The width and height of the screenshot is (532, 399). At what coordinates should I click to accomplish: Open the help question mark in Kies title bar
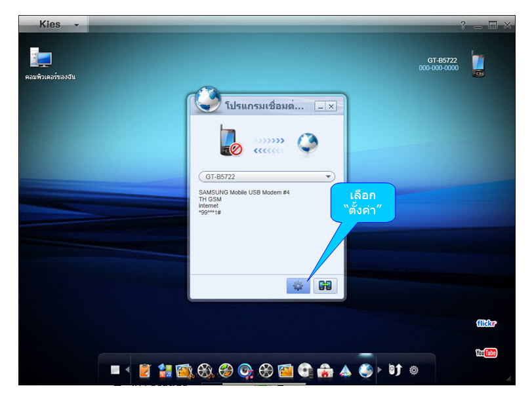[463, 25]
